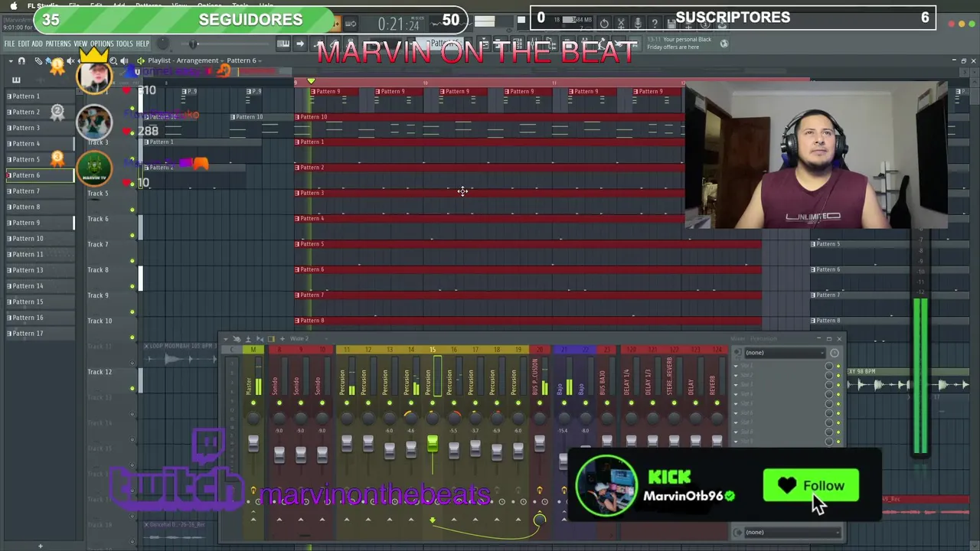This screenshot has height=551, width=980.
Task: Click the globe icon beside the news panel
Action: click(724, 44)
